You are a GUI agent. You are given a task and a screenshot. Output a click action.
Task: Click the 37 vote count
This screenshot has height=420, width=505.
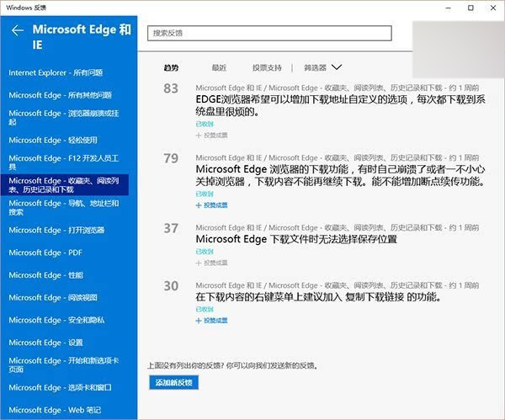(171, 228)
